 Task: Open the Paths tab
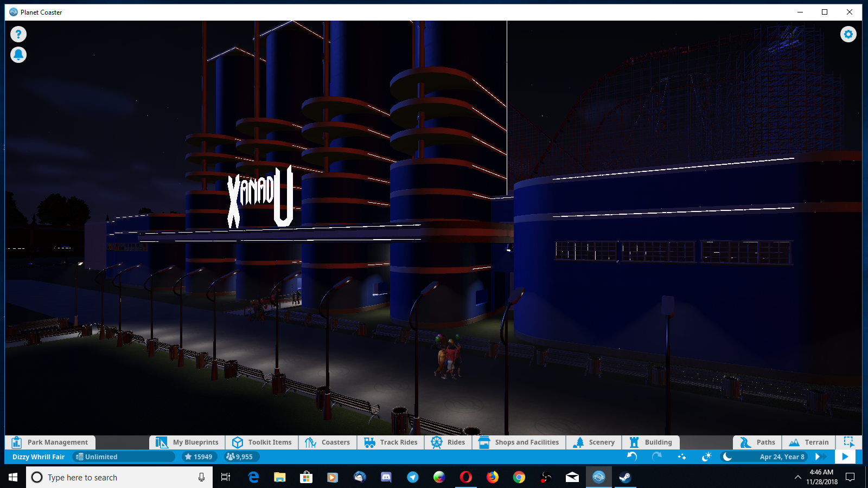(x=757, y=442)
